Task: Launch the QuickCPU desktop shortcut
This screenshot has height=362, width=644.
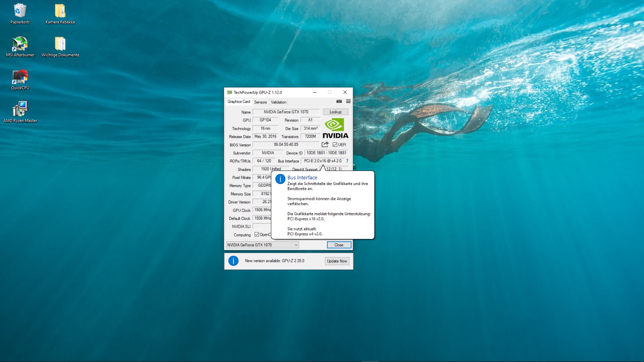Action: (20, 80)
